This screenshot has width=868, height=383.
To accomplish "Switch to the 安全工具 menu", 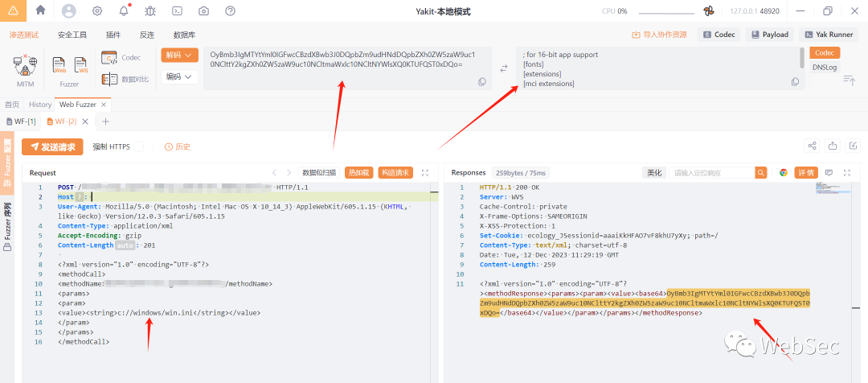I will [x=72, y=35].
